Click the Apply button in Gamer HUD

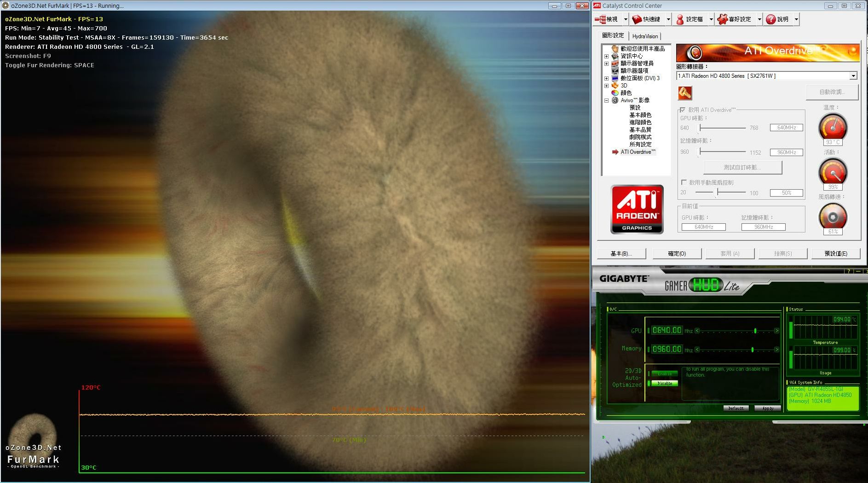(767, 408)
